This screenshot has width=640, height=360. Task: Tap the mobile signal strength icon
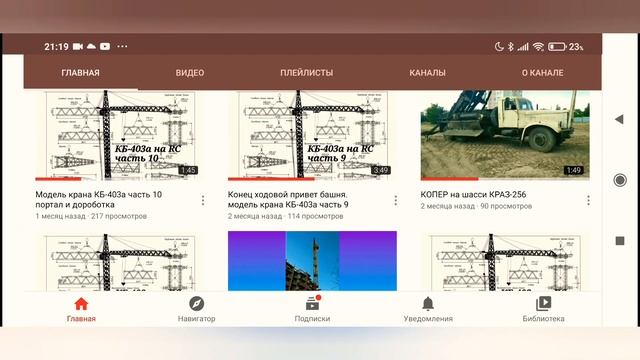523,47
